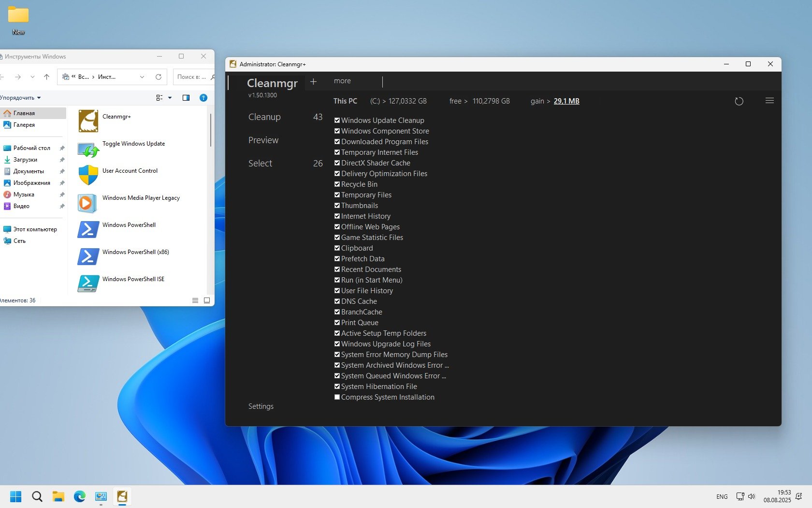812x508 pixels.
Task: Click the plus icon beside Cleanmgr title
Action: click(x=313, y=81)
